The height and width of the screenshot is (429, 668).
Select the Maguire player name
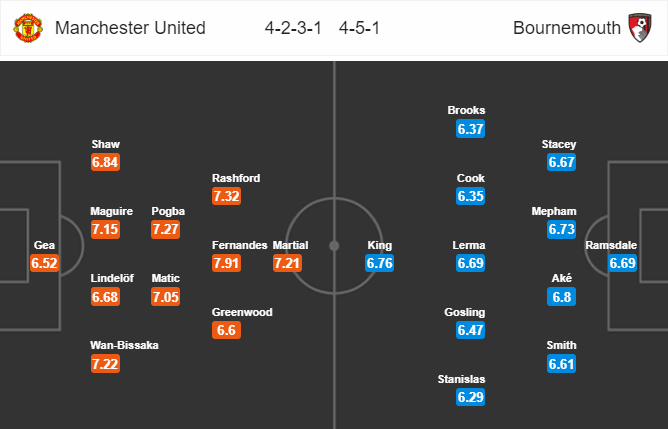[x=112, y=211]
